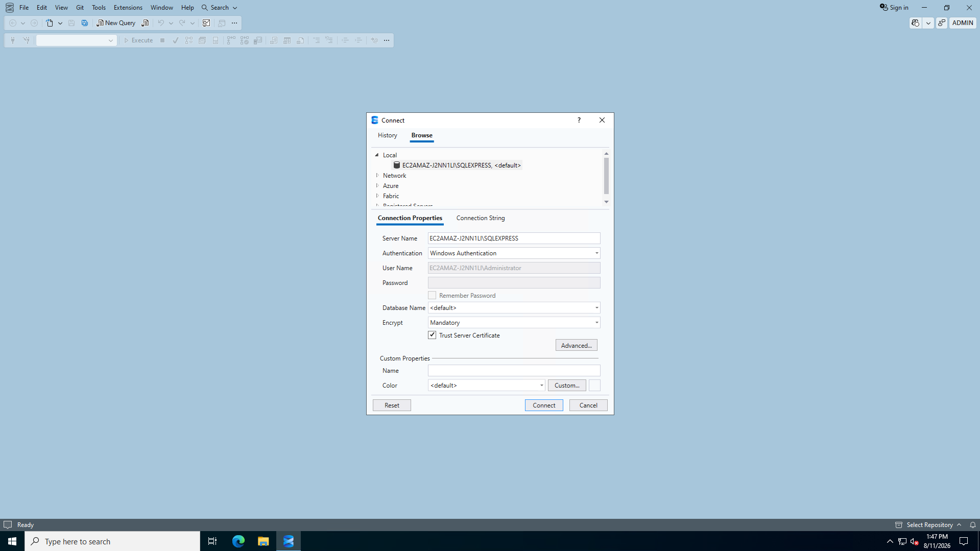Click the query-from-current-connection icon beside New Query
980x551 pixels.
pyautogui.click(x=145, y=23)
